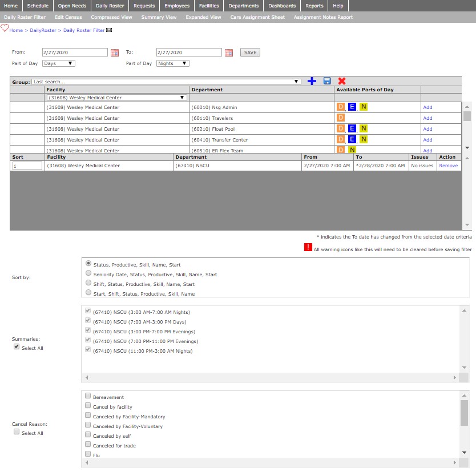Image resolution: width=476 pixels, height=472 pixels.
Task: Open the Wesley Medical Center facility dropdown
Action: point(116,98)
